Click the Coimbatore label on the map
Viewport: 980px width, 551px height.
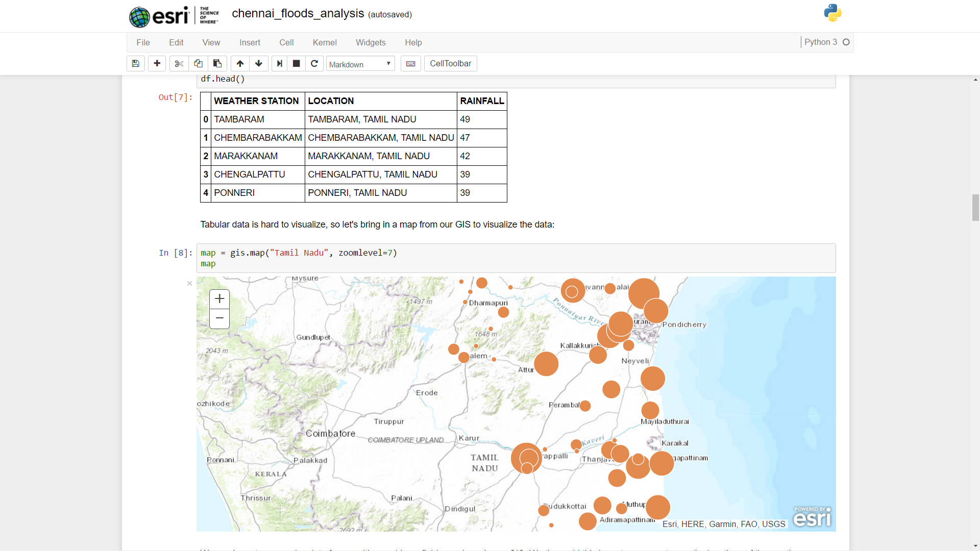[330, 434]
